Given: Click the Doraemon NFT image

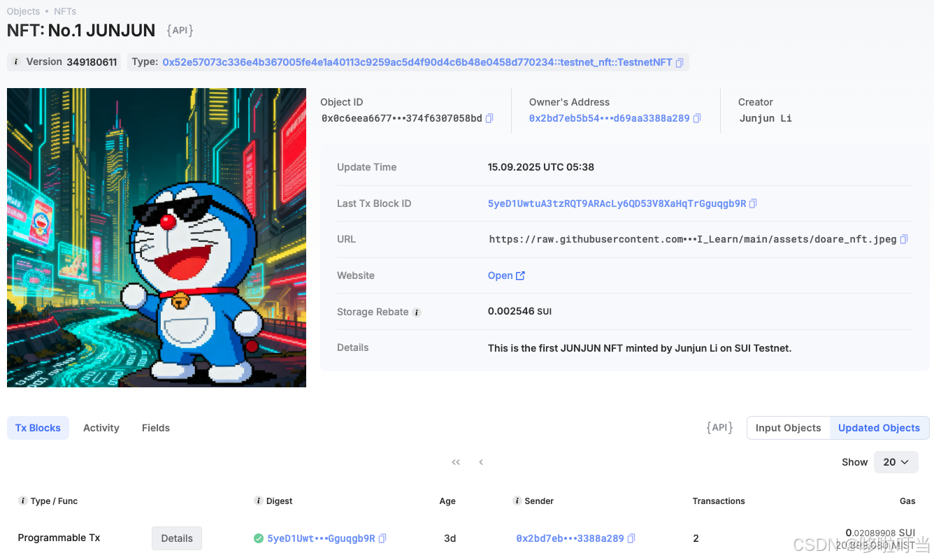Looking at the screenshot, I should pos(157,238).
